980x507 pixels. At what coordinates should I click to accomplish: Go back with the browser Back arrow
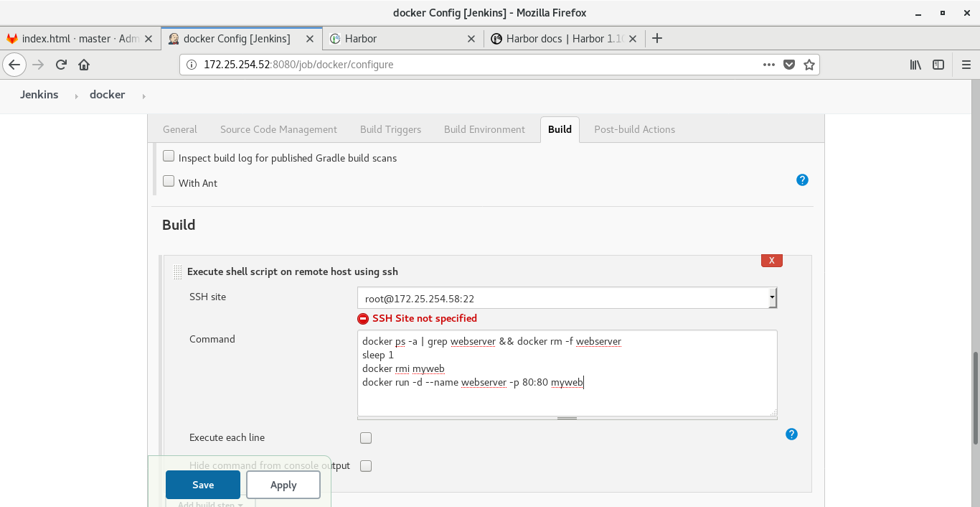14,65
